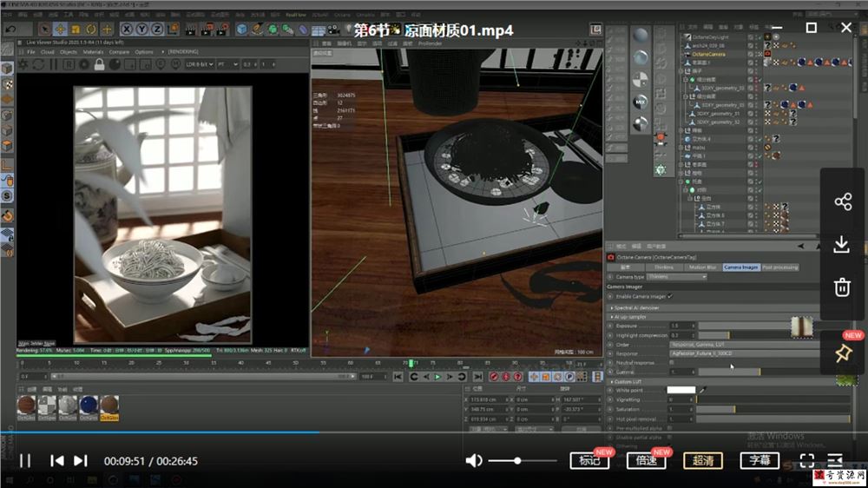Viewport: 868px width, 488px height.
Task: Click Live Viewer clay mode sphere icon
Action: pyautogui.click(x=115, y=65)
